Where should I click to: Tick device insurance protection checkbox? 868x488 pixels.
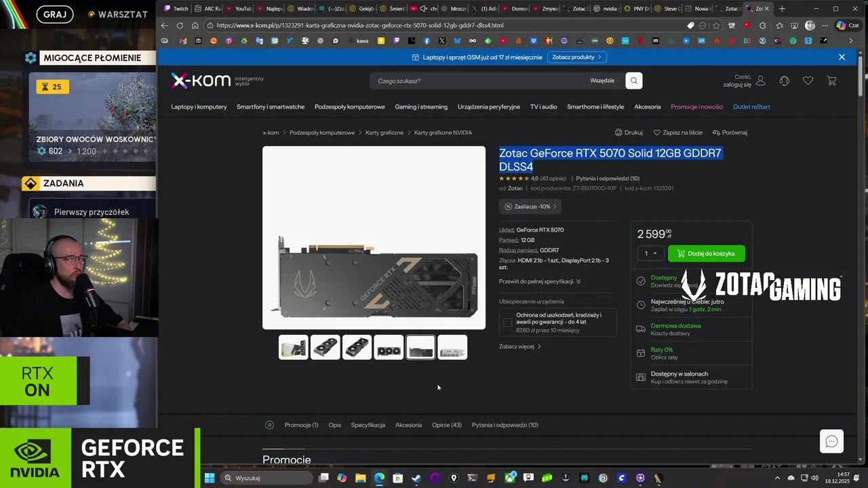[x=507, y=323]
